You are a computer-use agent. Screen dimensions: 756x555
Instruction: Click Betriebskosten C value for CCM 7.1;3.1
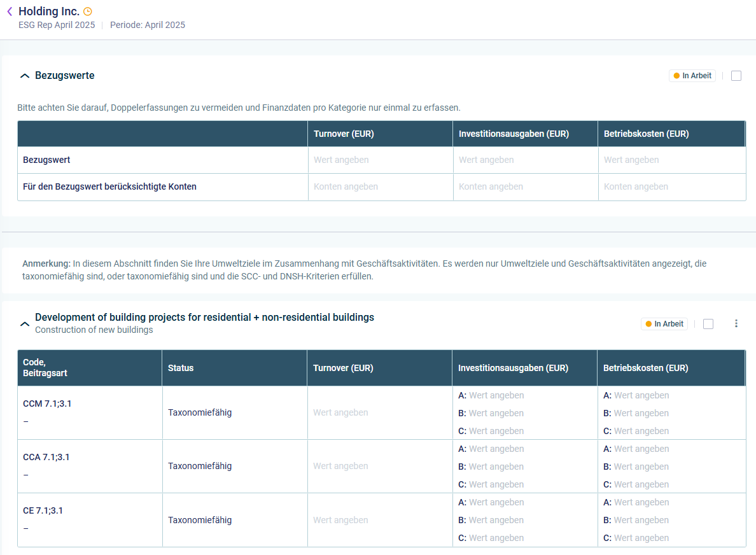(641, 431)
